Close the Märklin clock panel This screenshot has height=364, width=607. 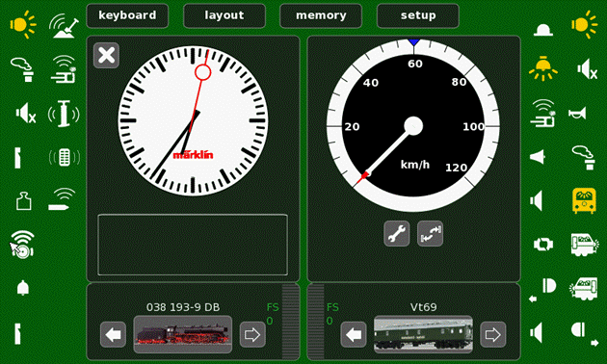(x=106, y=55)
